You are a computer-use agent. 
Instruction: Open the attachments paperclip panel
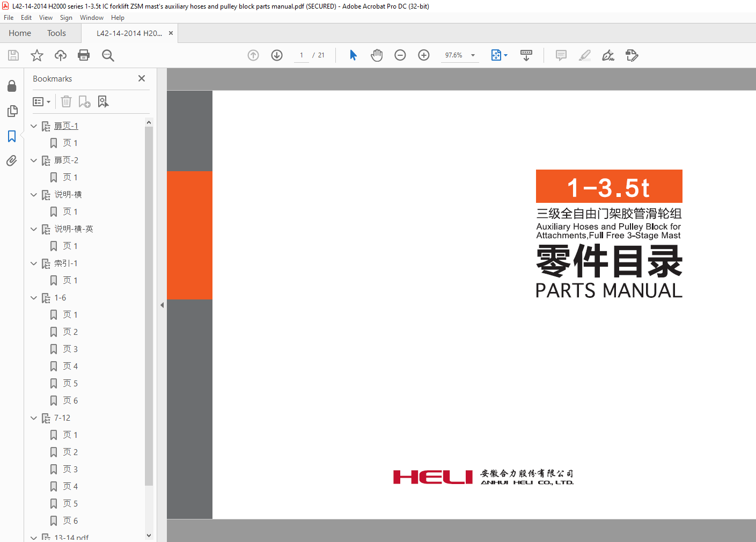click(x=12, y=161)
